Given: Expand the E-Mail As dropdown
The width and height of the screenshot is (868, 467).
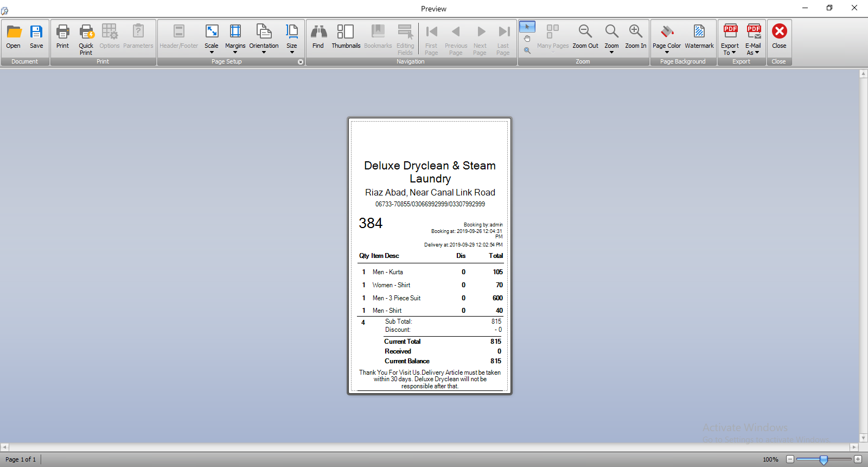Looking at the screenshot, I should coord(753,39).
